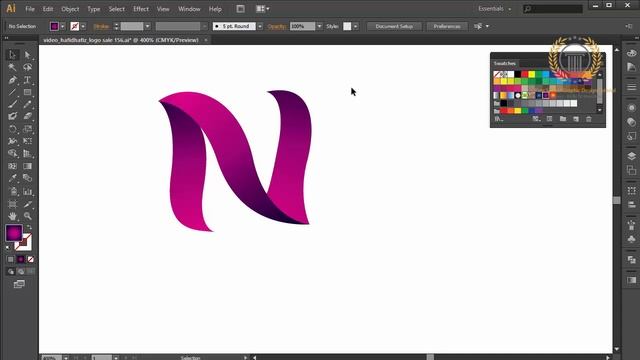Select the Selection tool (black arrow)

point(12,55)
